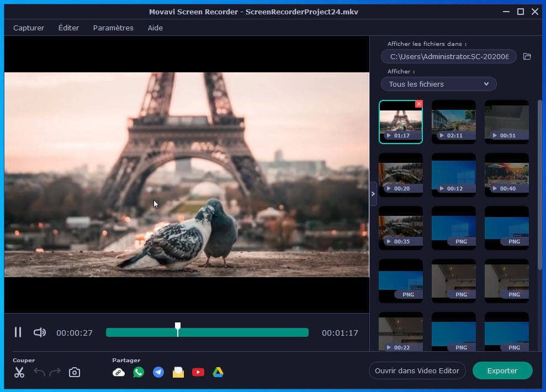Click the Exporter button
Screen dimensions: 546x392
[x=502, y=371]
